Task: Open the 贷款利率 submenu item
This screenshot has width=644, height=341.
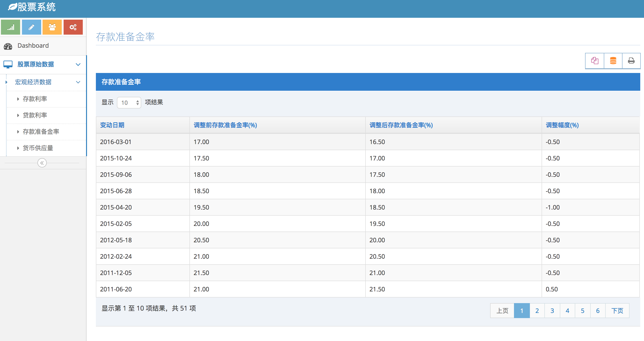Action: [35, 115]
